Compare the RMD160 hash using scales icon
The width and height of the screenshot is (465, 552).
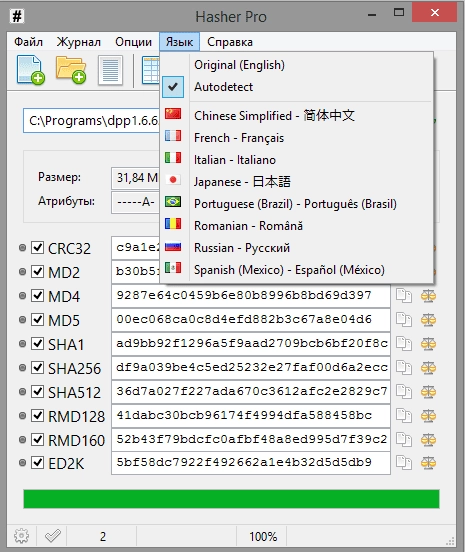pos(428,439)
